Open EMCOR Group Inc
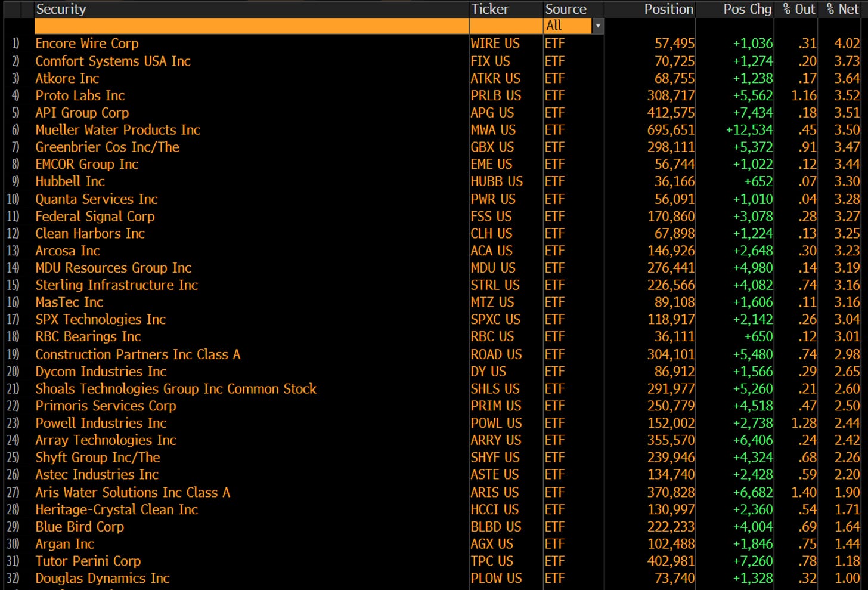The image size is (868, 590). (x=86, y=165)
